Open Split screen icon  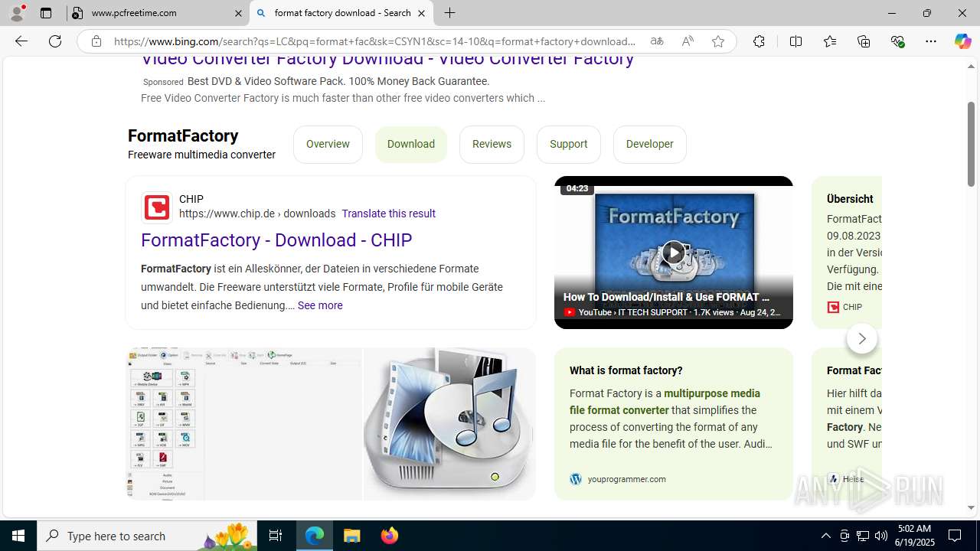click(x=795, y=41)
